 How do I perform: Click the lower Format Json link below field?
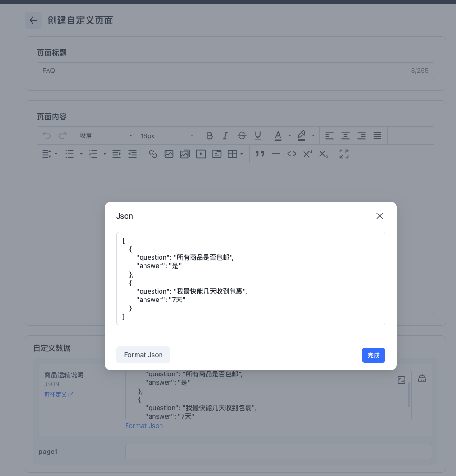(144, 426)
